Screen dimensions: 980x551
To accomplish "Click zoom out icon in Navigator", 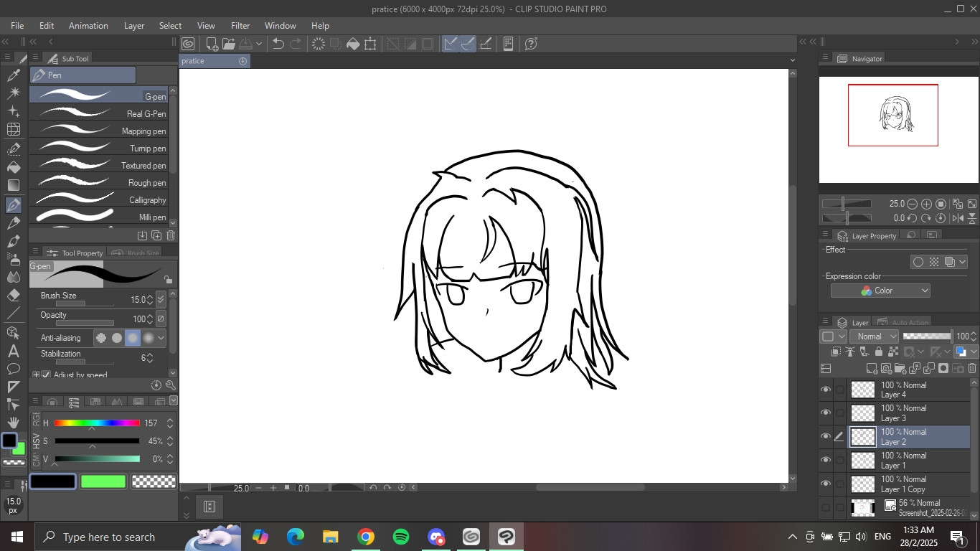I will (912, 204).
